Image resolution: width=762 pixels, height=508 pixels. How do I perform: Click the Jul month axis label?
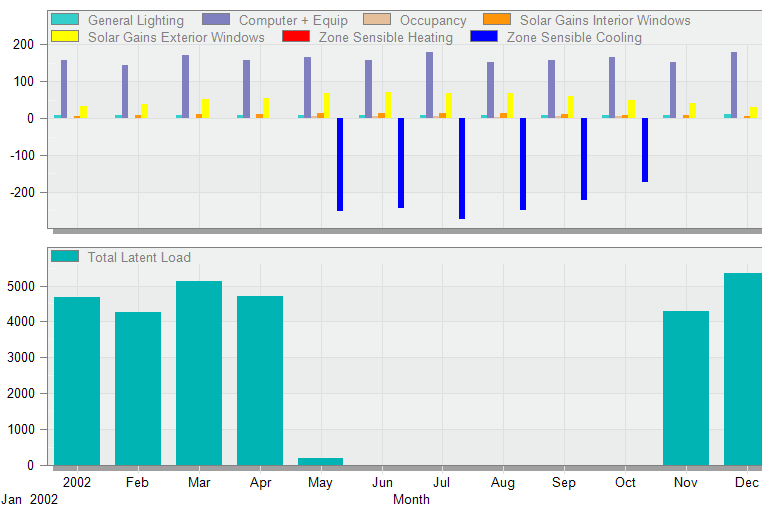(x=441, y=482)
